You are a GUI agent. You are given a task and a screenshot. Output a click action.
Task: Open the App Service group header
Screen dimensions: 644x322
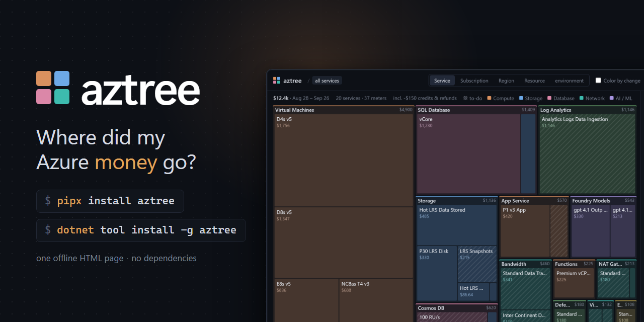tap(534, 200)
